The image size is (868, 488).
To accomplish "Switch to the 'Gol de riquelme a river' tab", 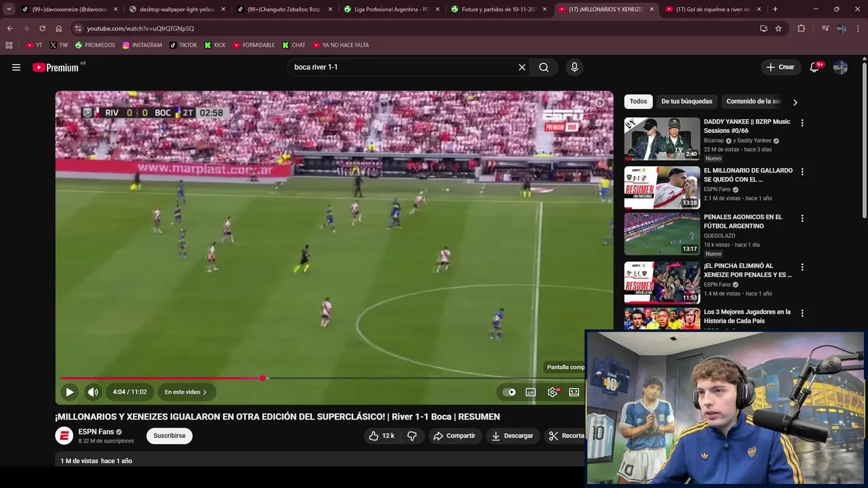I will (x=713, y=9).
